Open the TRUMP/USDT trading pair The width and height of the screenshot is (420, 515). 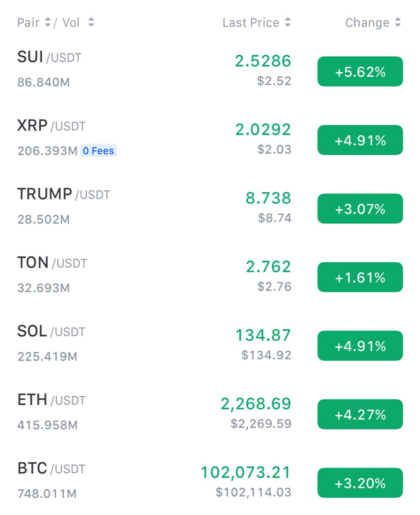tap(210, 206)
